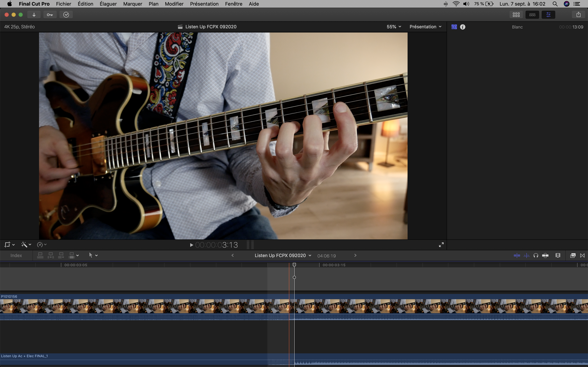
Task: Click the timeline Index button
Action: pyautogui.click(x=16, y=255)
